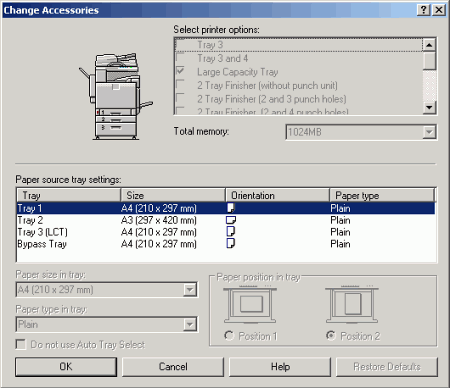Toggle the Tray 3 and 4 checkbox
The height and width of the screenshot is (388, 450).
click(x=180, y=58)
